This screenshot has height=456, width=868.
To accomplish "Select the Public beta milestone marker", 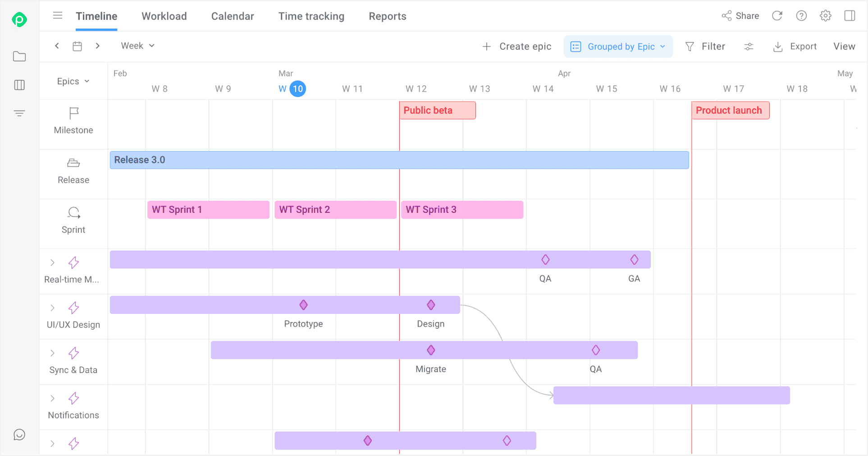I will [x=437, y=111].
